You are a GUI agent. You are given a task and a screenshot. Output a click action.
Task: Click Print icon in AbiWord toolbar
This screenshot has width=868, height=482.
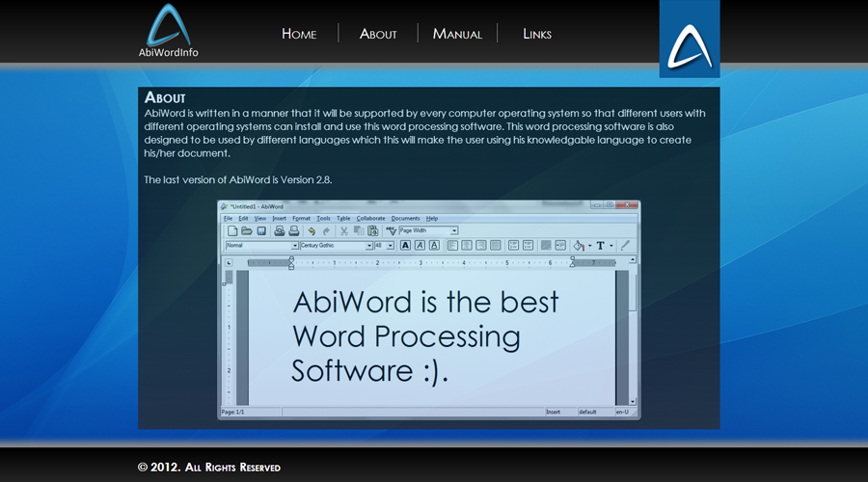pos(294,230)
